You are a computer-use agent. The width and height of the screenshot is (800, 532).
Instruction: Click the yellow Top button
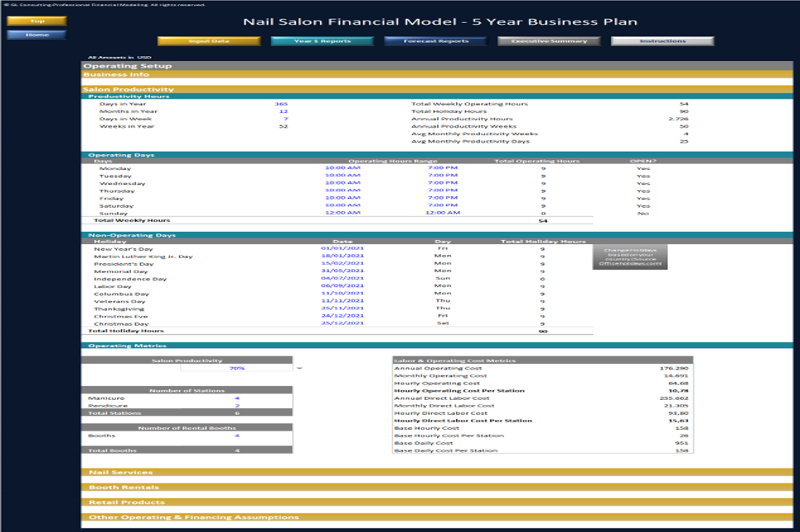pyautogui.click(x=37, y=21)
